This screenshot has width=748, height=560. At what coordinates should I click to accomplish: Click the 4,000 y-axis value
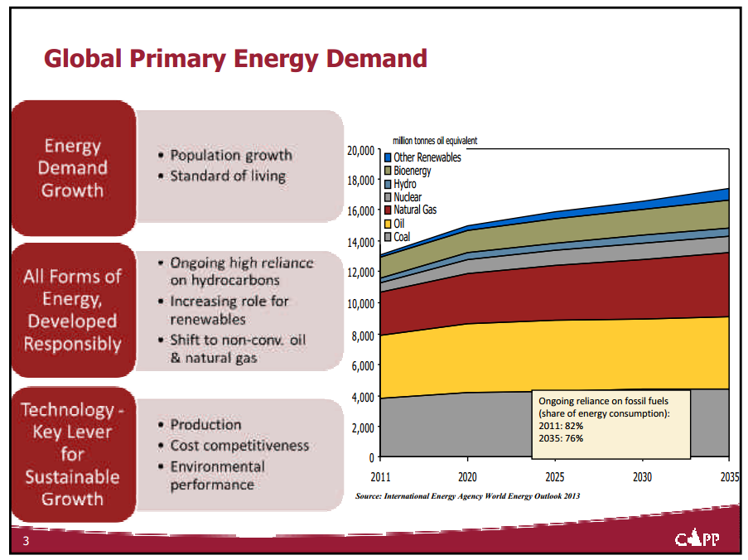coord(363,398)
